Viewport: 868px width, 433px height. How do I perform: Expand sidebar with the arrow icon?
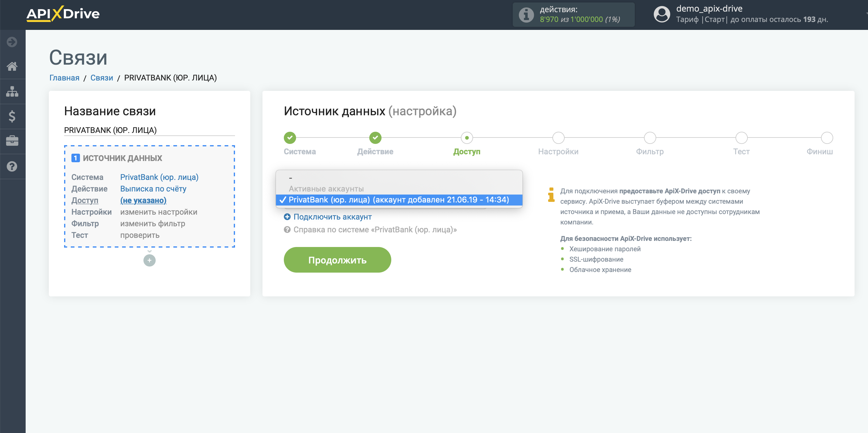(x=12, y=42)
